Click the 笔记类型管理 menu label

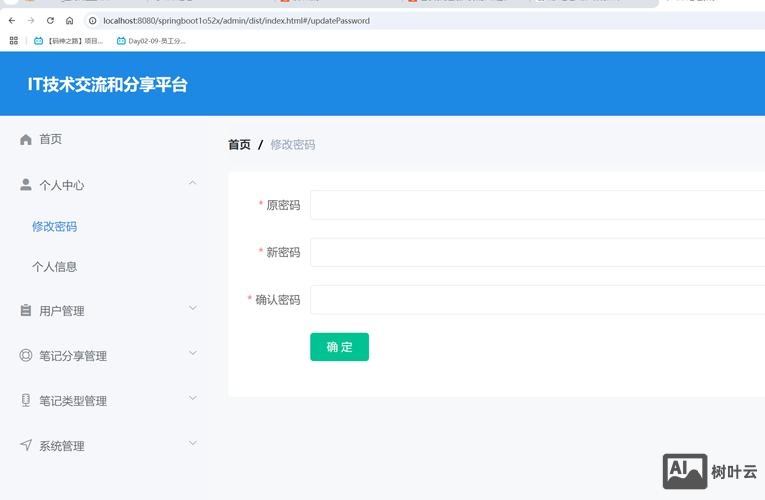click(73, 401)
